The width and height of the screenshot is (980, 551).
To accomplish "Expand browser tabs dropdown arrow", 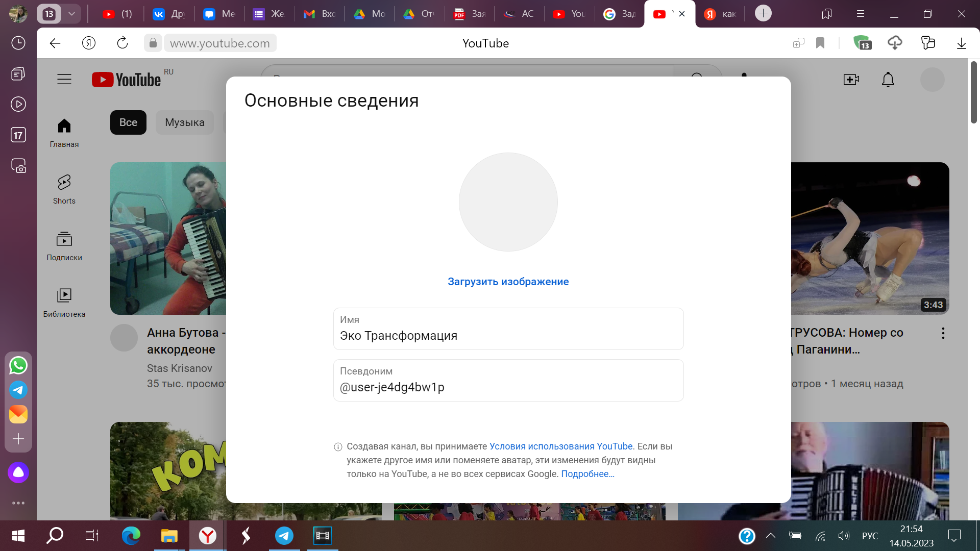I will (x=71, y=13).
